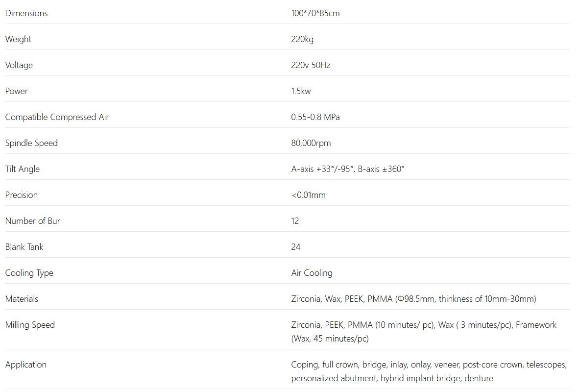Click the 220v 50Hz voltage value
This screenshot has height=392, width=579.
[x=311, y=65]
